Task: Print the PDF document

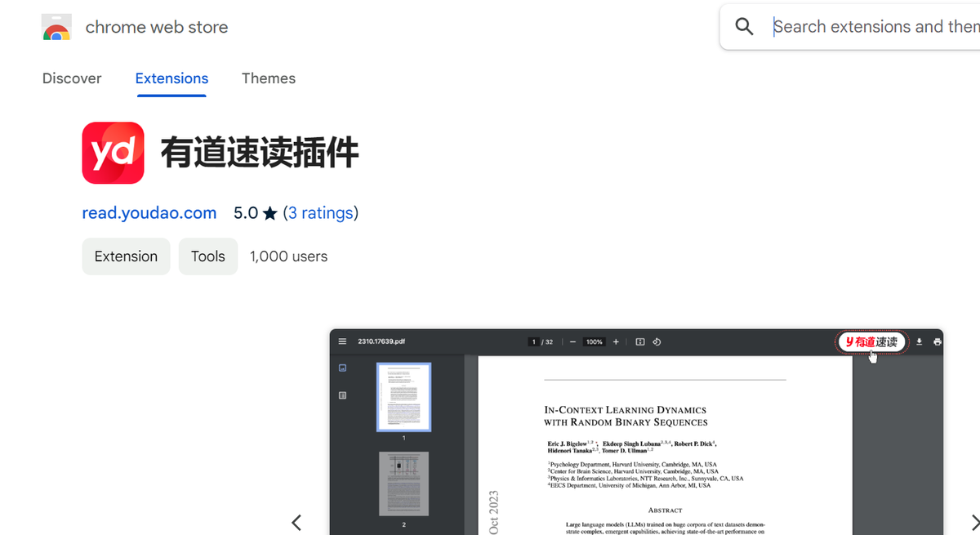Action: 936,341
